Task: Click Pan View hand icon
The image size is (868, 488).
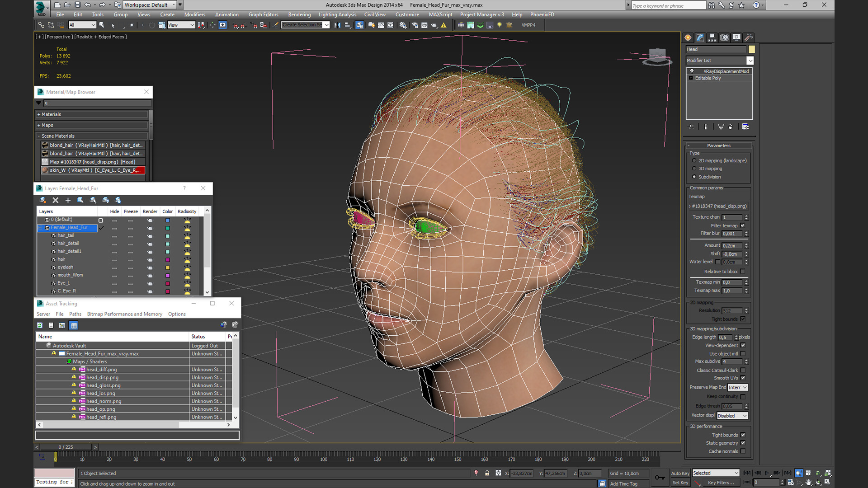Action: point(809,483)
